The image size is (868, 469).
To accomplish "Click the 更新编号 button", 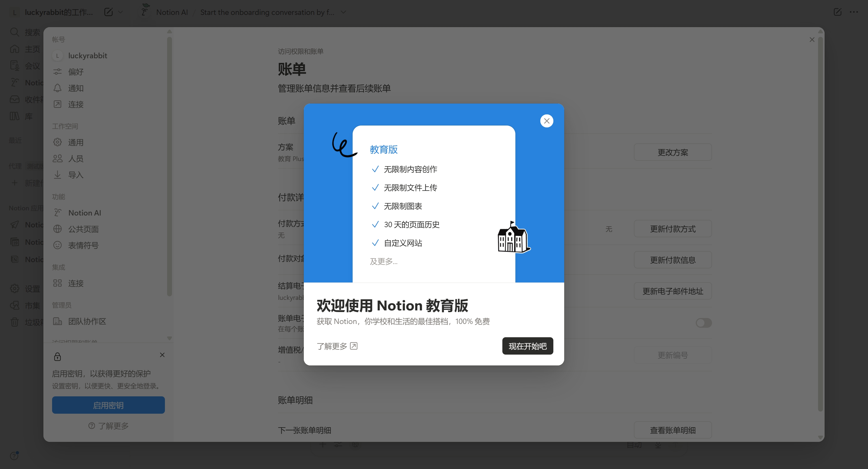I will [x=673, y=355].
